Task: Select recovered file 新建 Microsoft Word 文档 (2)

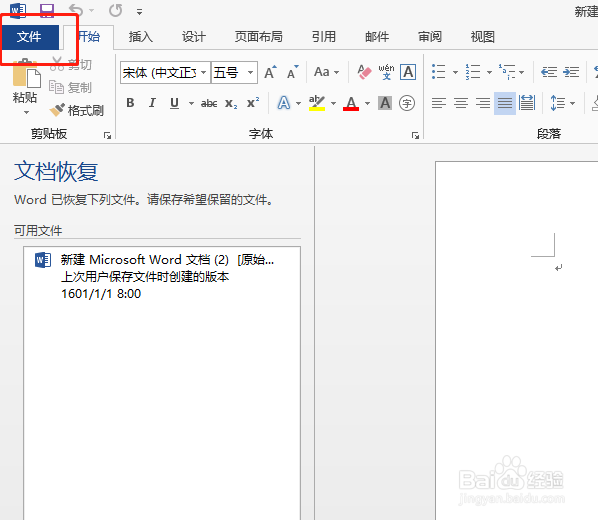Action: 162,277
